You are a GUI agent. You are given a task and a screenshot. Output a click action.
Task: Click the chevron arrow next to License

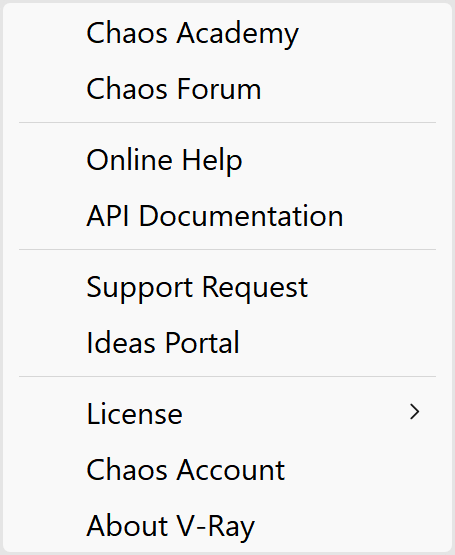coord(414,412)
